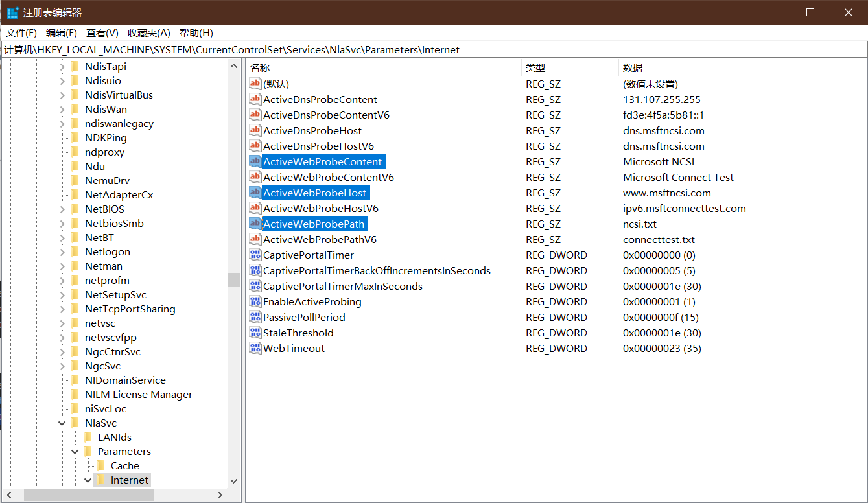This screenshot has height=503, width=868.
Task: Click the folder icon of Netlogon
Action: 75,251
